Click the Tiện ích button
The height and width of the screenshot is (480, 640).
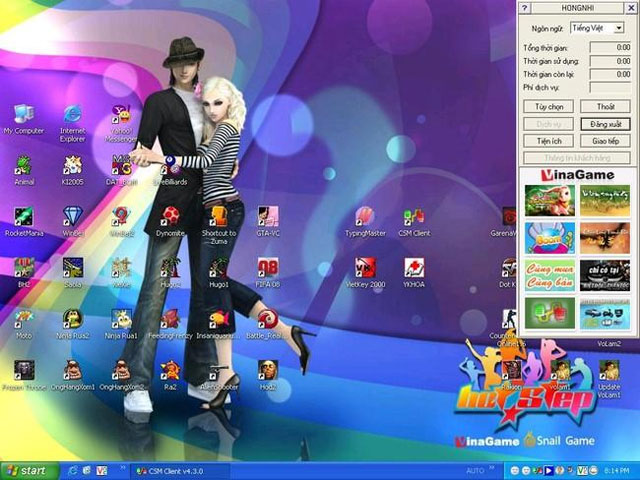[x=549, y=141]
